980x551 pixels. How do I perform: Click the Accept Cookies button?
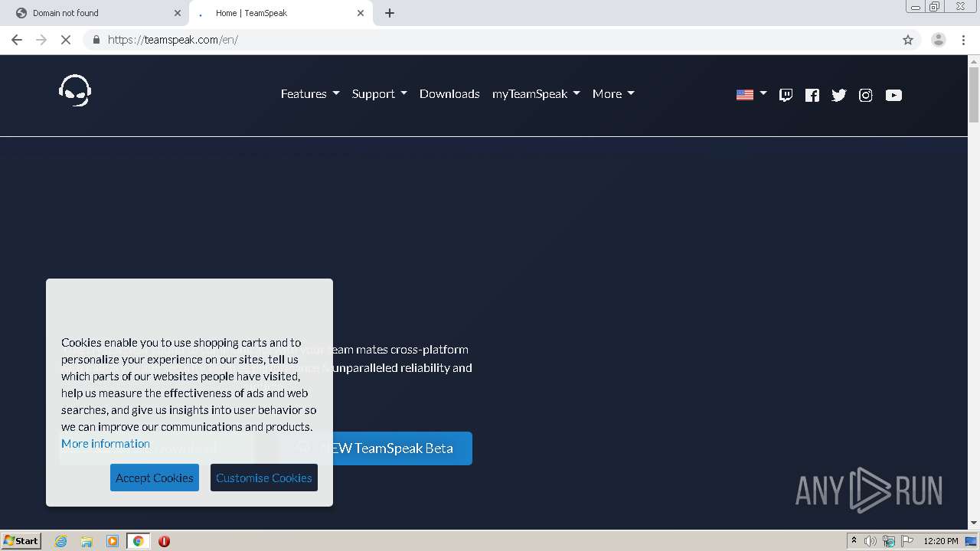(155, 478)
